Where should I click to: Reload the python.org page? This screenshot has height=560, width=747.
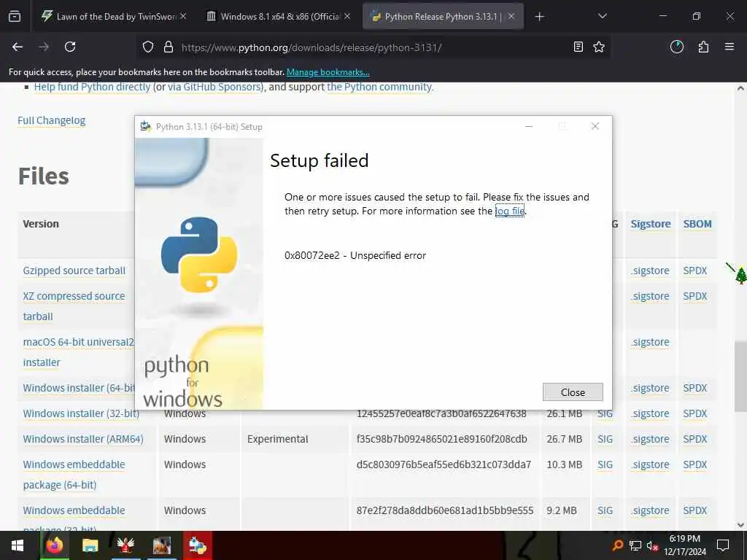[x=70, y=47]
